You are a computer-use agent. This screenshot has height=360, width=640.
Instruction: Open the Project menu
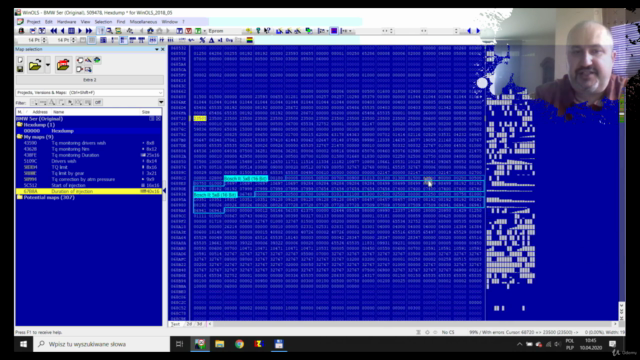click(33, 22)
